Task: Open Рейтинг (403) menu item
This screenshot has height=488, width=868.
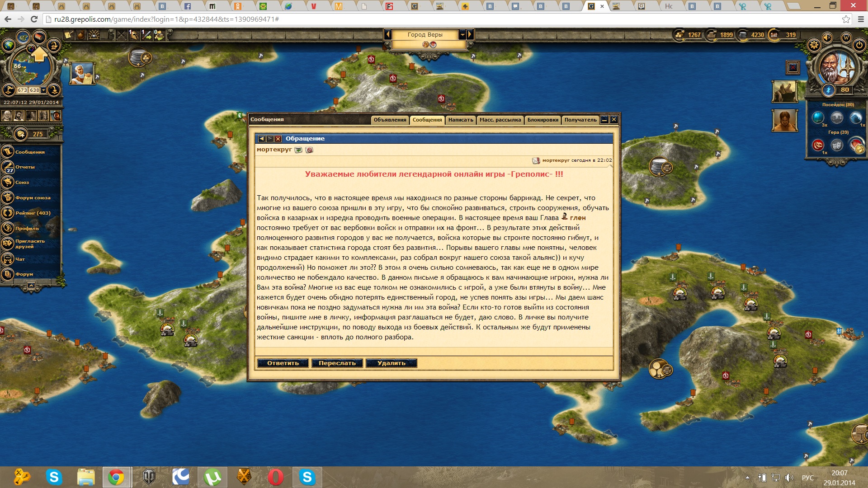Action: coord(30,213)
